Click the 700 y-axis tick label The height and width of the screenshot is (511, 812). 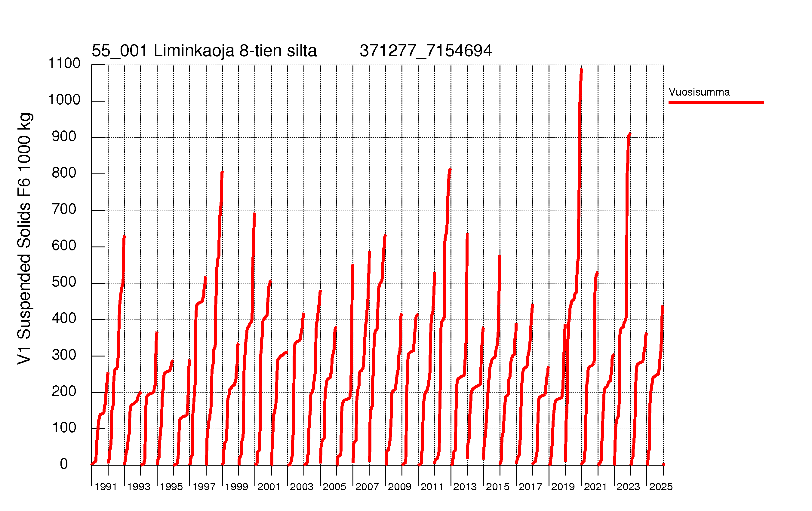(x=64, y=209)
